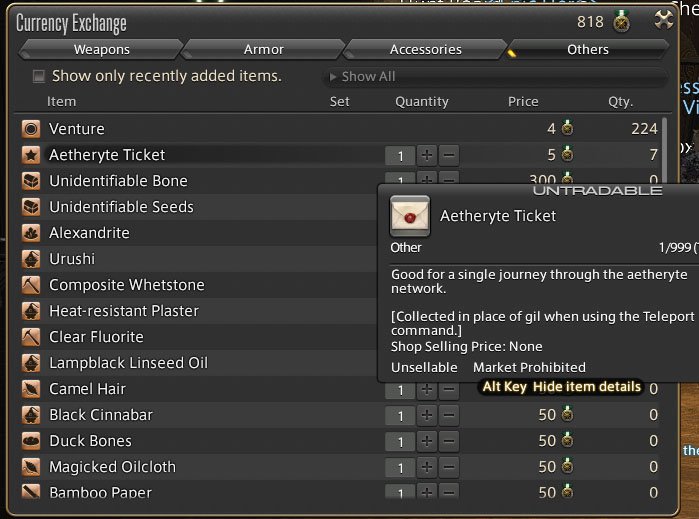The width and height of the screenshot is (699, 519).
Task: Expand the Show All filter dropdown
Action: pyautogui.click(x=495, y=77)
